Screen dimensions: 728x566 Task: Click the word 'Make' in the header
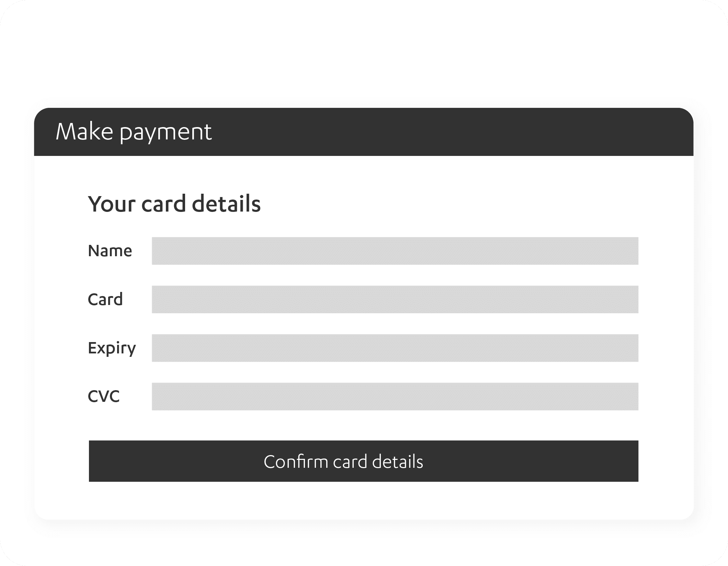84,132
